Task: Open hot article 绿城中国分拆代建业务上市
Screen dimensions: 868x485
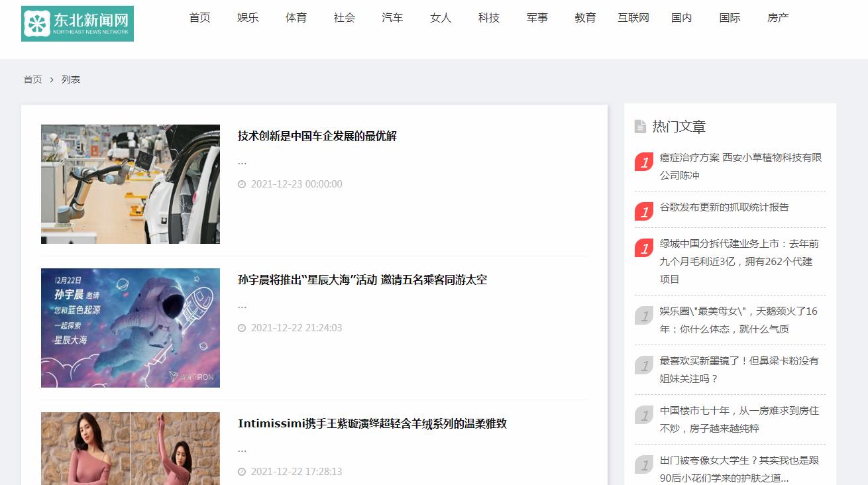Action: click(x=739, y=261)
